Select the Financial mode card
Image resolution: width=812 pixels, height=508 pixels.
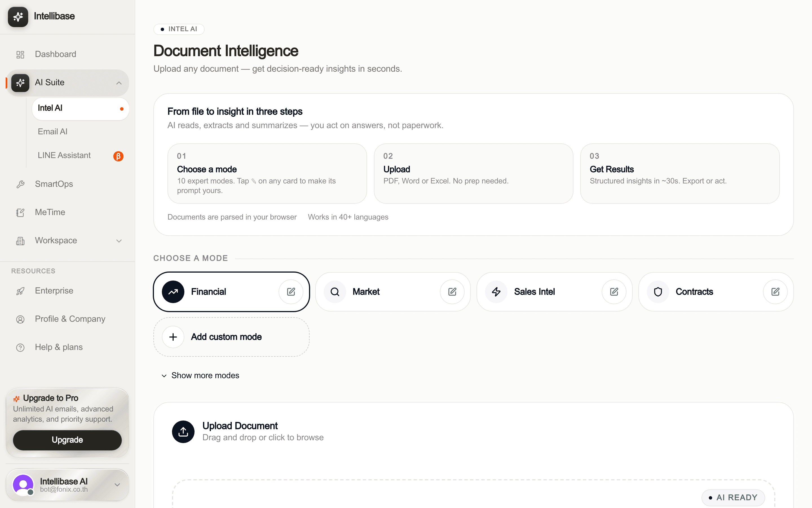[231, 292]
